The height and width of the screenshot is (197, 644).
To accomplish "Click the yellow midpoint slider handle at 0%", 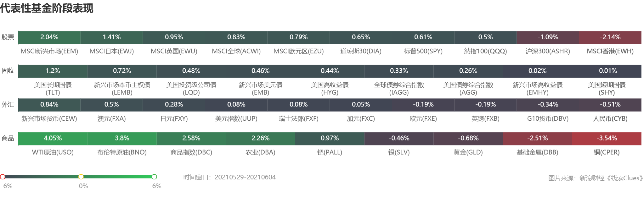I will (81, 177).
